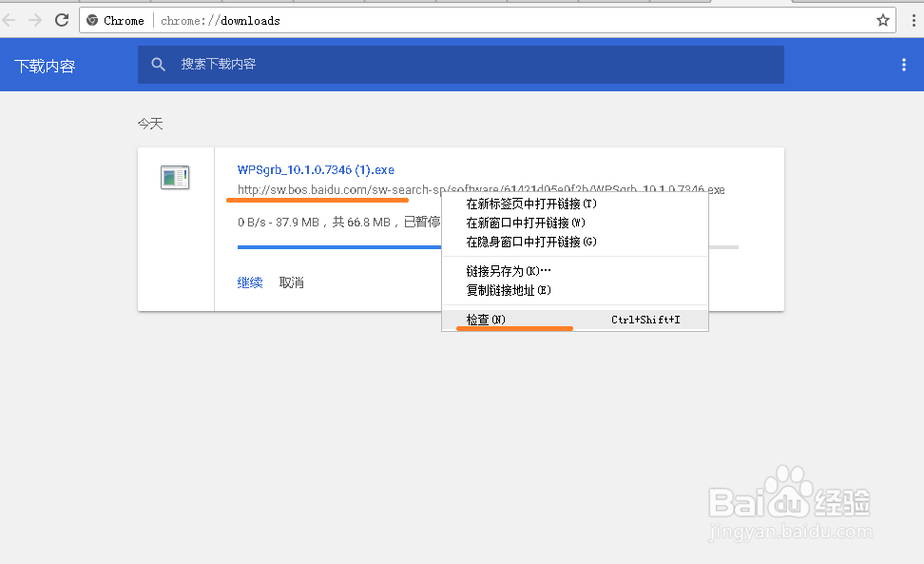Open WPSgrb_10.1.0.7346 (1).exe file link
This screenshot has height=564, width=924.
click(x=316, y=169)
